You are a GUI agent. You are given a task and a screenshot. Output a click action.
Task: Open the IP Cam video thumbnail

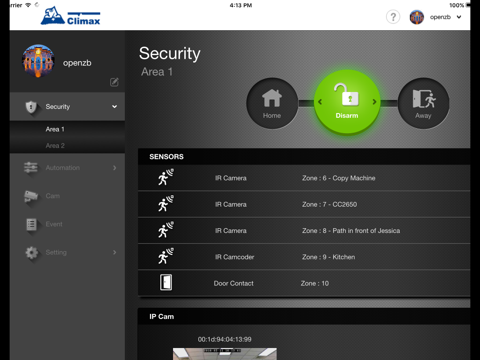pyautogui.click(x=225, y=354)
